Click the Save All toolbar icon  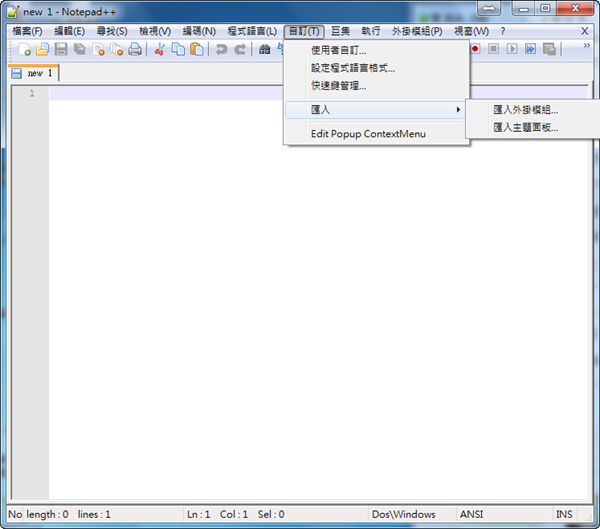(x=80, y=49)
